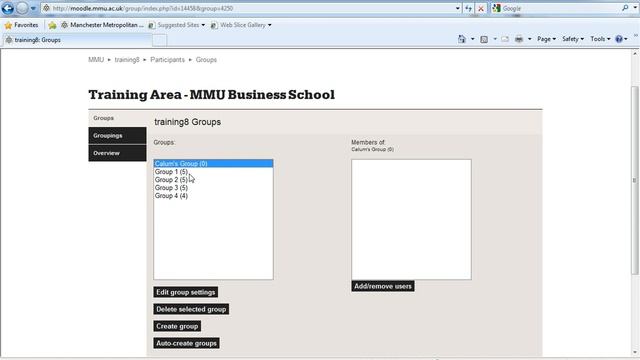640x360 pixels.
Task: Click the Add/remove users button
Action: [x=383, y=286]
